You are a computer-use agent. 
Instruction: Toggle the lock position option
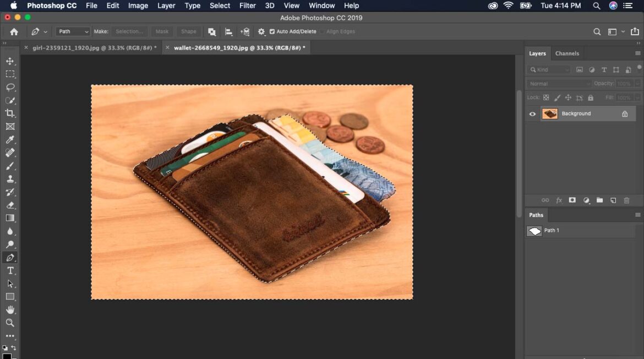pos(568,97)
